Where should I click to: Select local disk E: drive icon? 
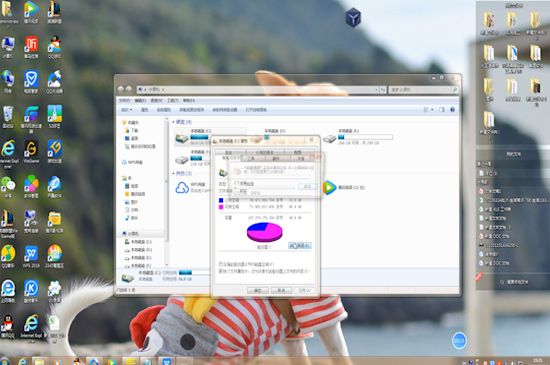329,138
